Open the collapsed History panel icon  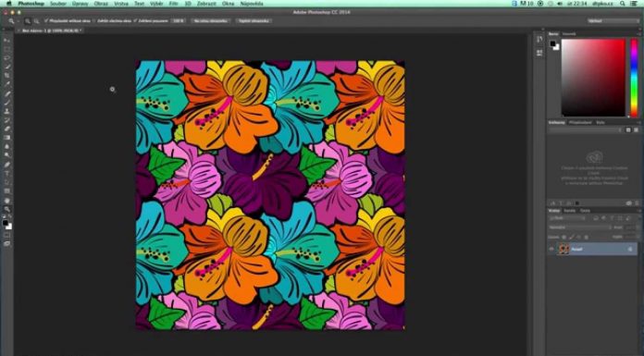click(539, 39)
